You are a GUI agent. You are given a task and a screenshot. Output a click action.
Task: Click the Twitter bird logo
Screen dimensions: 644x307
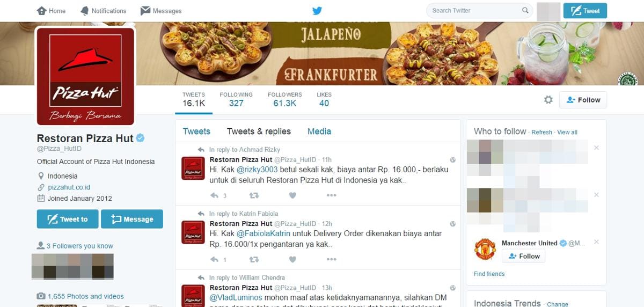(317, 11)
